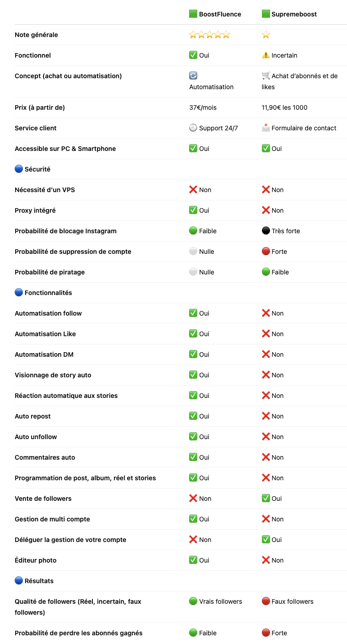Screen dimensions: 347x644
Task: Click the Automatisation DM row label
Action: (x=44, y=354)
